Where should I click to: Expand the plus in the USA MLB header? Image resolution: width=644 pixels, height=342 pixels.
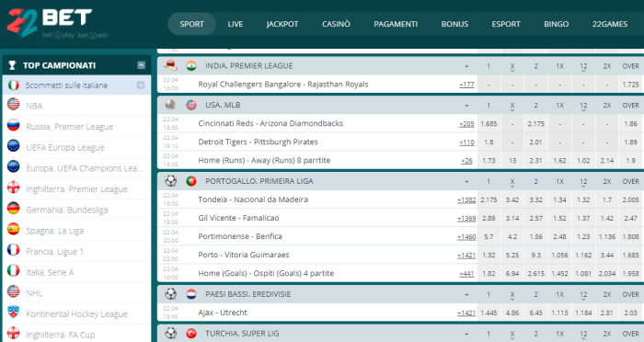(466, 106)
